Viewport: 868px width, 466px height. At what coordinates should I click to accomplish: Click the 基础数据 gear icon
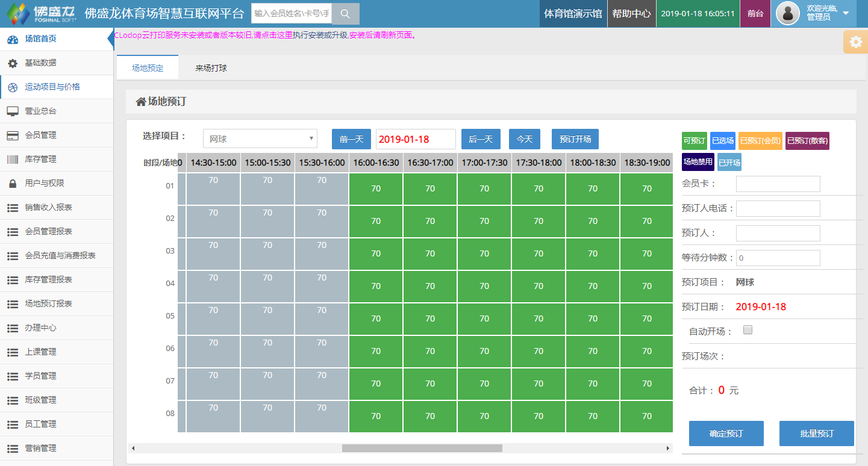(x=13, y=63)
